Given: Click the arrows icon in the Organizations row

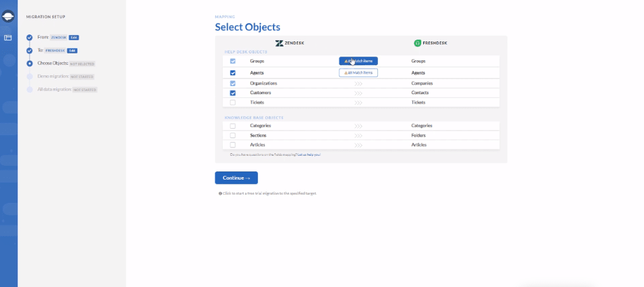Looking at the screenshot, I should [358, 84].
